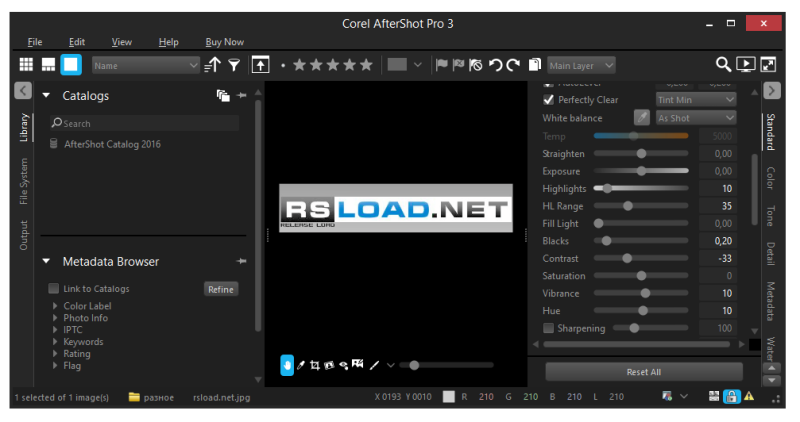Click the Refine button
Image resolution: width=800 pixels, height=422 pixels.
tap(221, 289)
